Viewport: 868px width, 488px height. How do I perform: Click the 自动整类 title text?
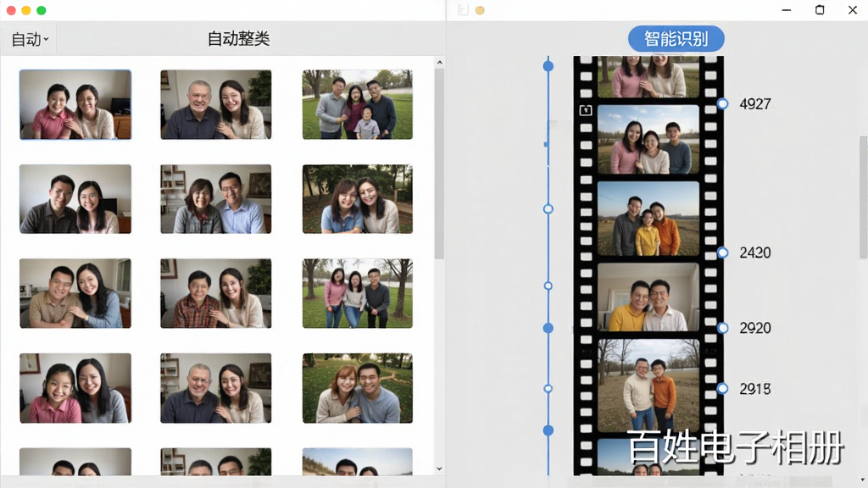pyautogui.click(x=238, y=39)
